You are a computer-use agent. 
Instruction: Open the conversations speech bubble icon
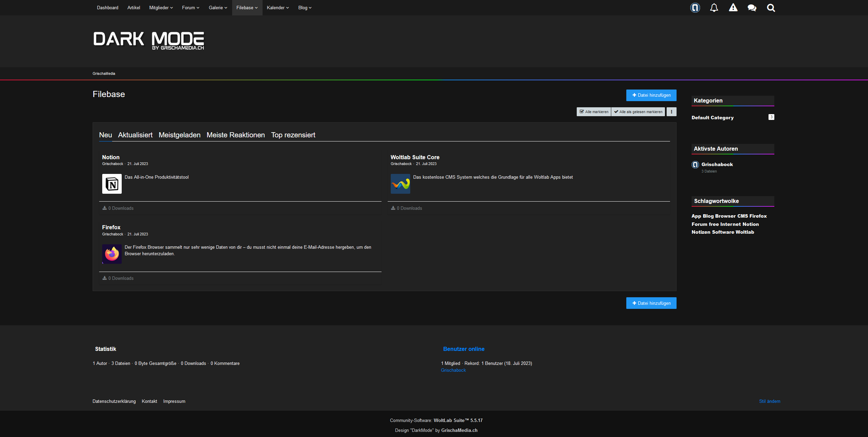click(x=752, y=8)
